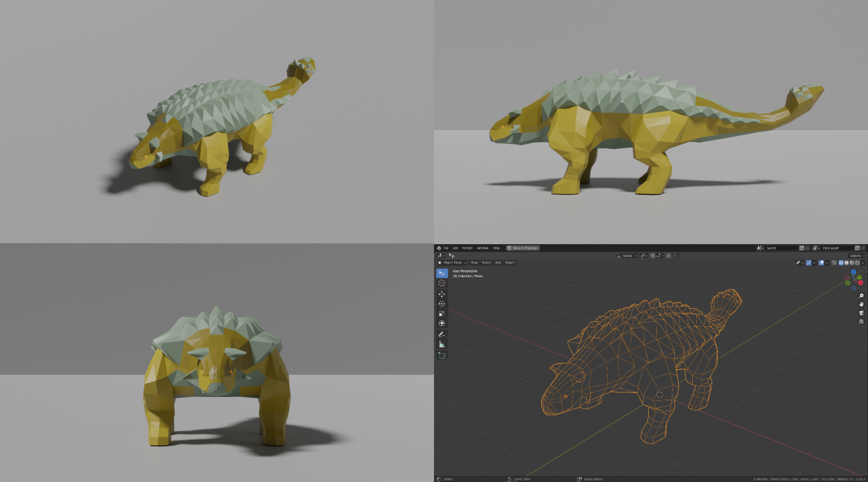Select the 3D Cursor tool

(442, 283)
